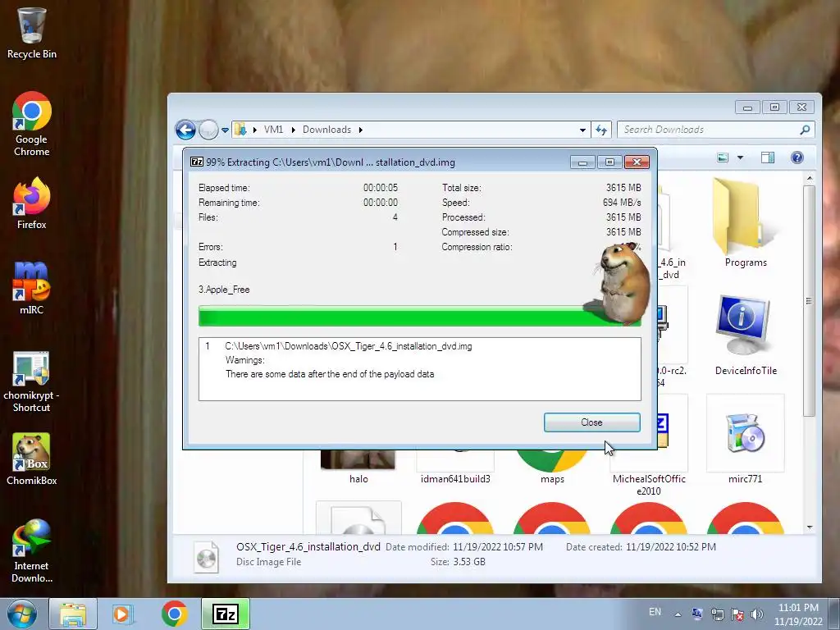Open Windows Explorer from the taskbar

[73, 614]
